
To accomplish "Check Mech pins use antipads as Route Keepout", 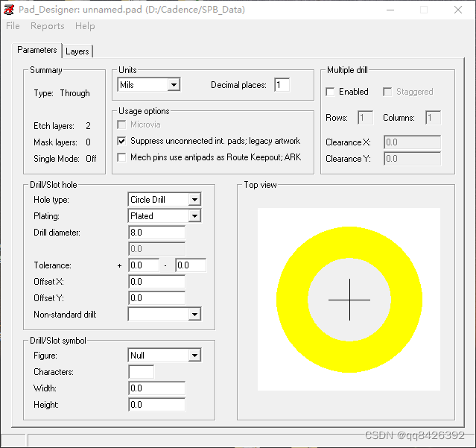I will click(122, 157).
